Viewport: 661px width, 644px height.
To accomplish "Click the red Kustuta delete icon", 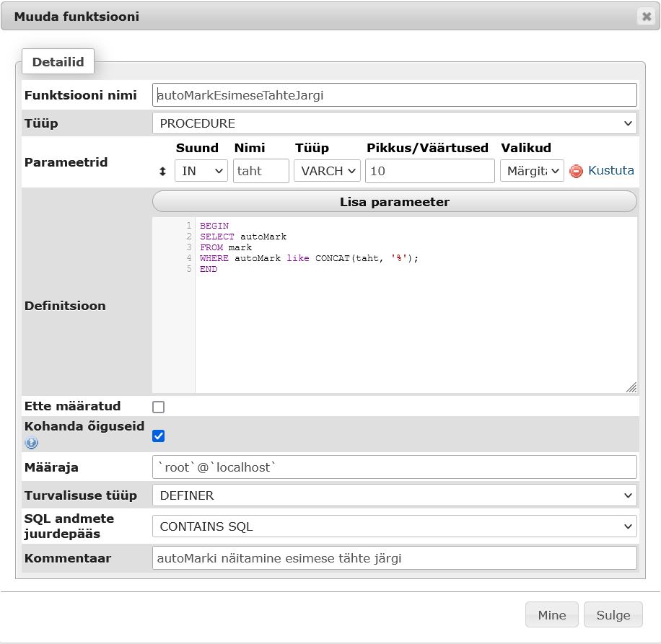I will point(576,171).
